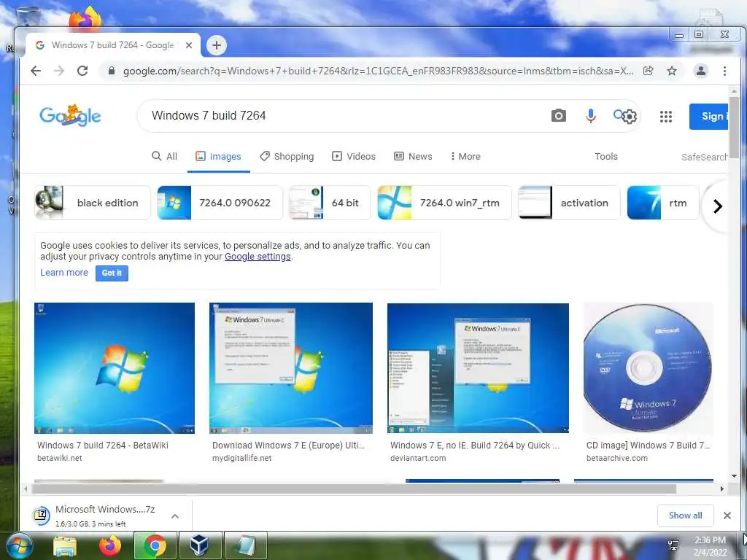Open the Microsoft Windows 7z download item
Screen dimensions: 747x560
[x=98, y=516]
